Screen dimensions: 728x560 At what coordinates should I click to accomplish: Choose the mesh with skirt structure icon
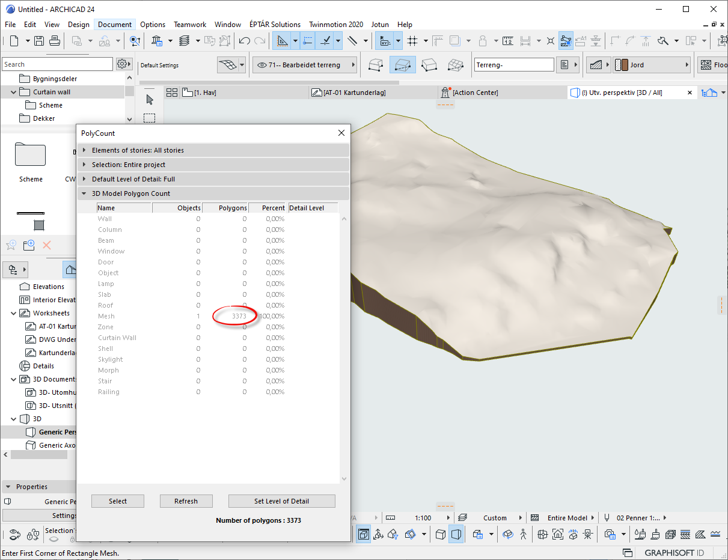[402, 65]
